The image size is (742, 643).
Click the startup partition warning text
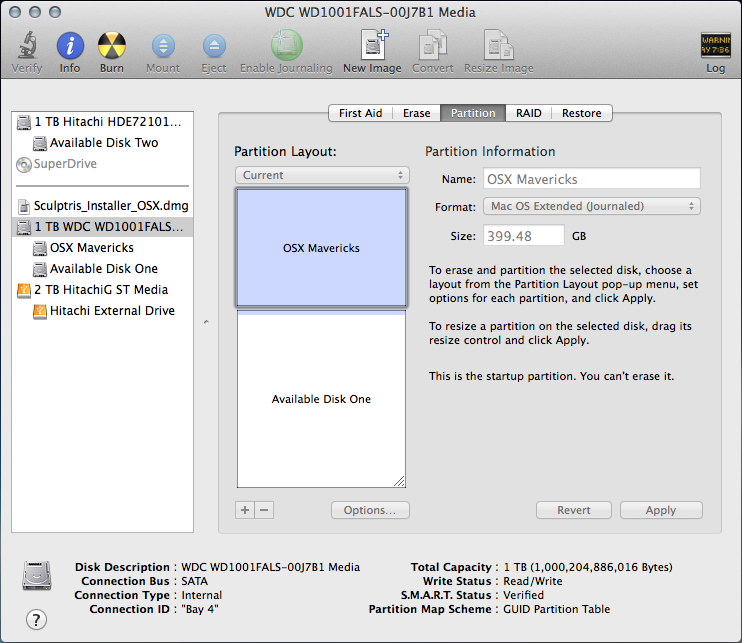click(551, 376)
